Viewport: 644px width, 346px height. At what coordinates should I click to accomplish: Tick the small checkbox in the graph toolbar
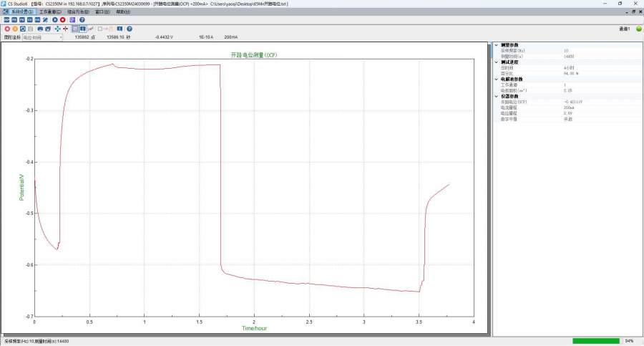point(101,29)
